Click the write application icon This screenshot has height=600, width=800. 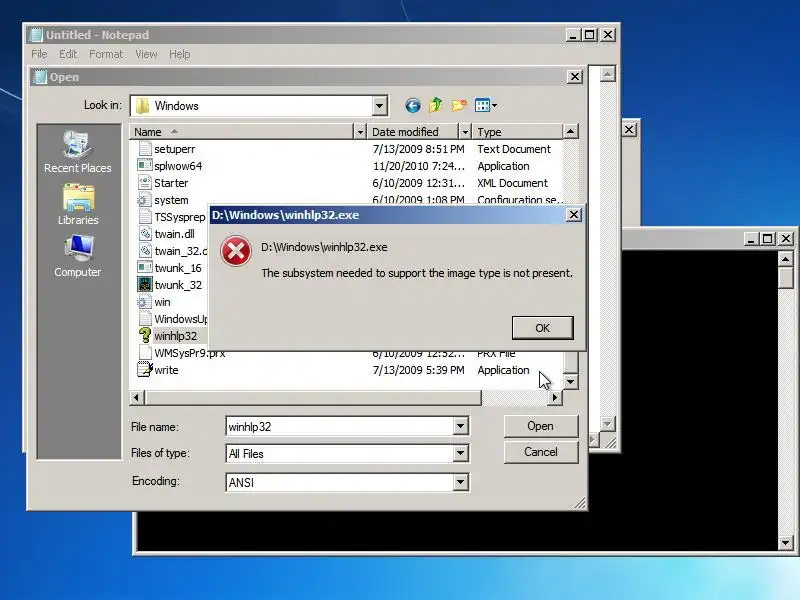pos(145,369)
